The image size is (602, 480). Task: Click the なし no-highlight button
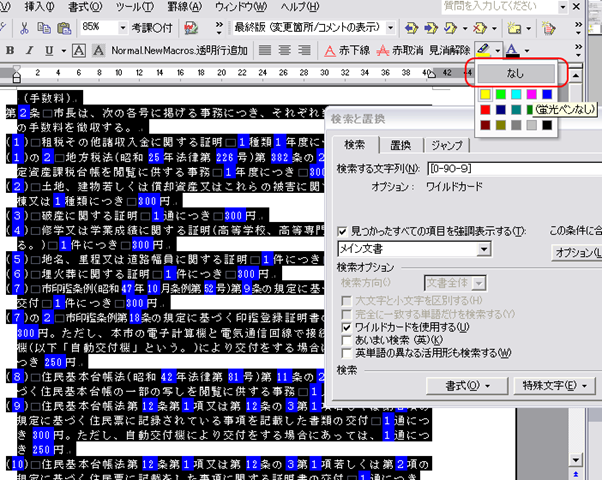click(516, 73)
